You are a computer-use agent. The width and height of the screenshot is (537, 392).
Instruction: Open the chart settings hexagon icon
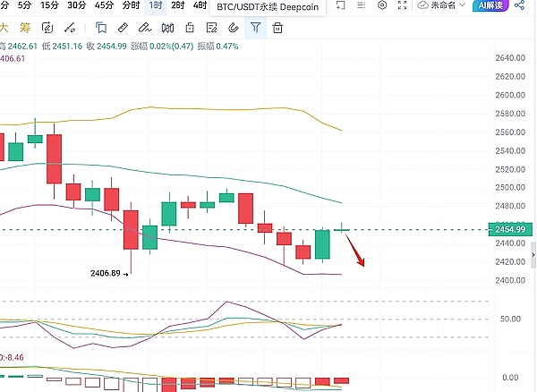pos(383,5)
